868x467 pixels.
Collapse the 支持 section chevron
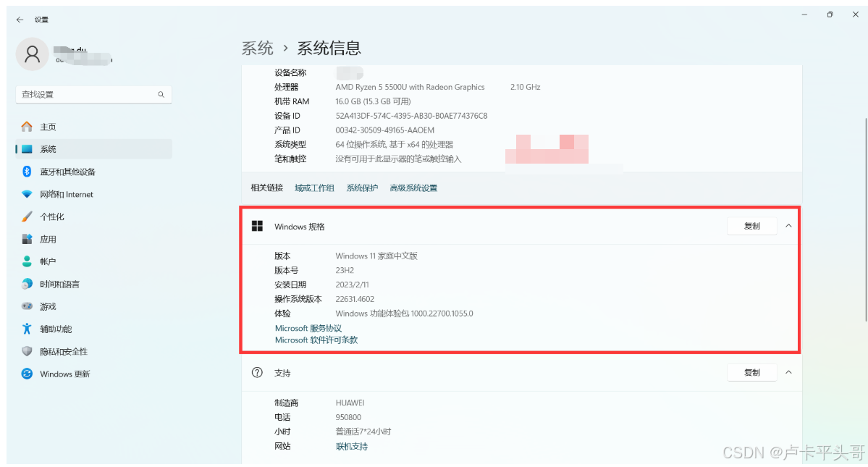tap(788, 372)
